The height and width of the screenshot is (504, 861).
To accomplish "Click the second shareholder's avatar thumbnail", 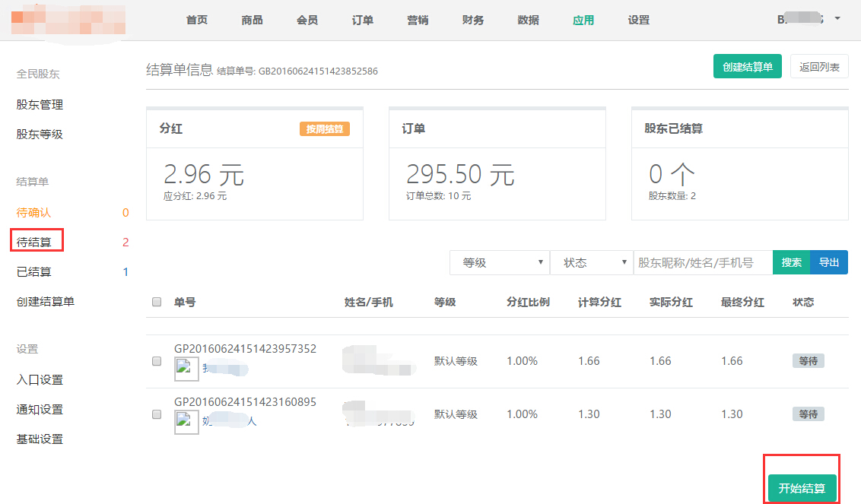I will [186, 422].
